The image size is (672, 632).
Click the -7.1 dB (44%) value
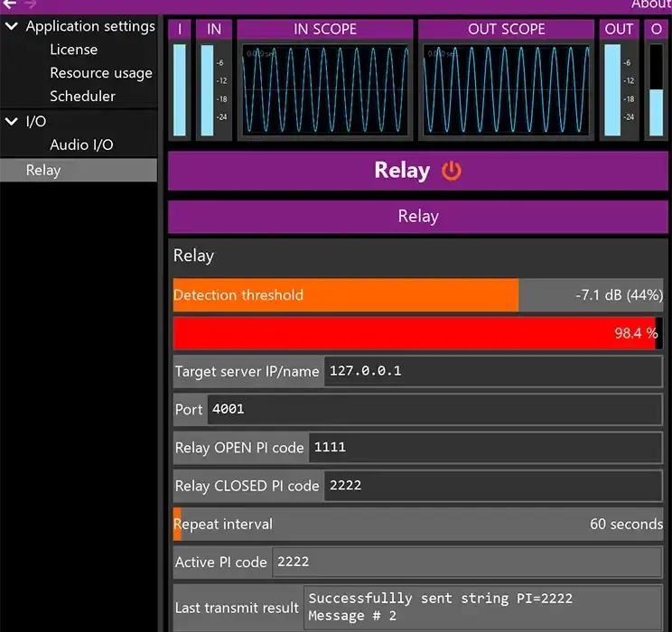coord(619,295)
